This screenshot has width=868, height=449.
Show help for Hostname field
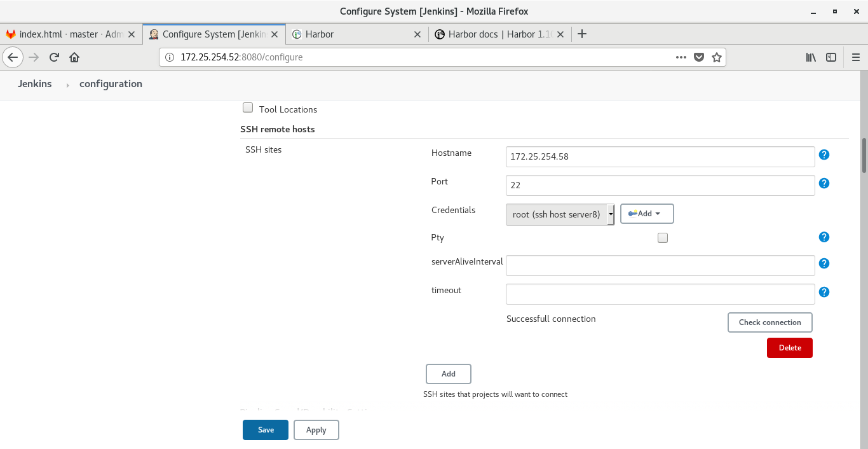[824, 155]
